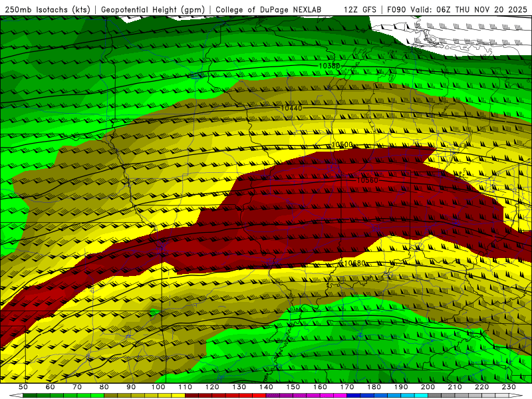Viewport: 532px width, 399px height.
Task: Click the 230 knot legend value
Action: [509, 387]
